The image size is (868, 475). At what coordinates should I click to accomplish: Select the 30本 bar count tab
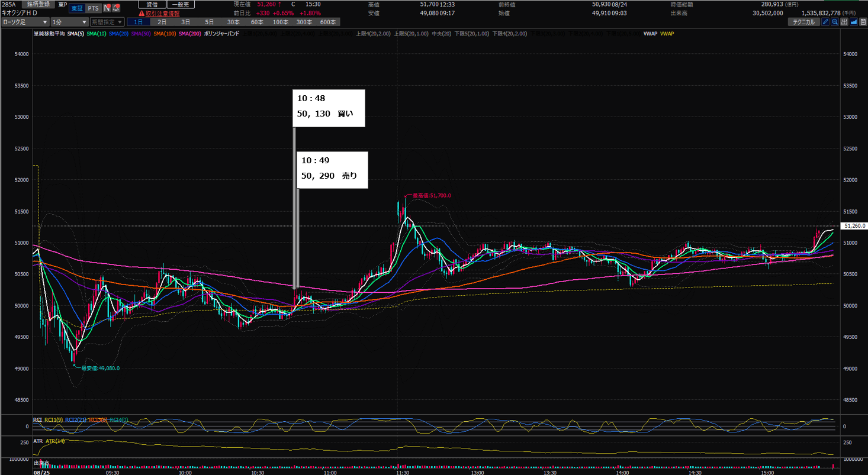(x=233, y=22)
